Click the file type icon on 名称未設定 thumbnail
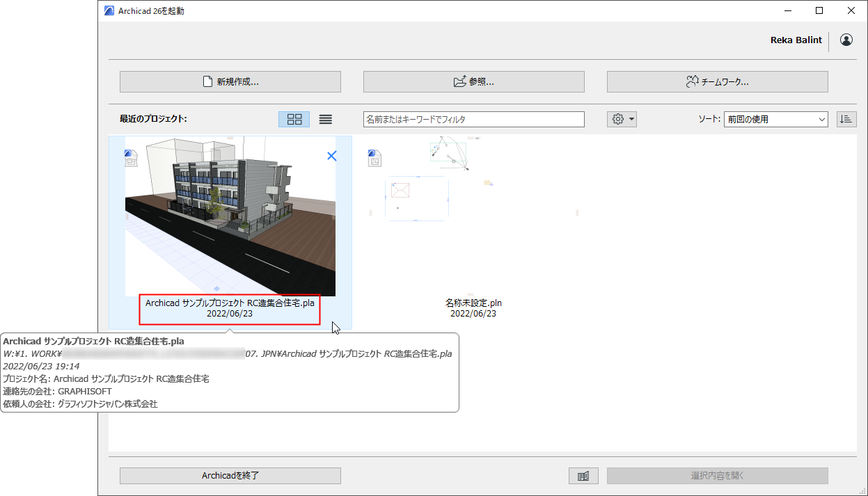The image size is (868, 496). pos(374,158)
